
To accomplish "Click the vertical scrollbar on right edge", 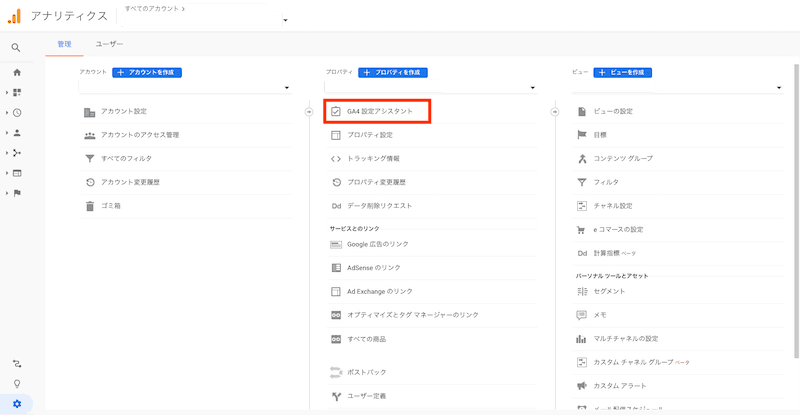I will (796, 211).
